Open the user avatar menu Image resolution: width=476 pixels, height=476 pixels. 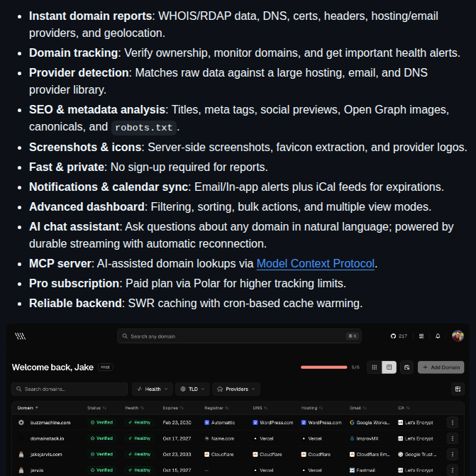458,336
